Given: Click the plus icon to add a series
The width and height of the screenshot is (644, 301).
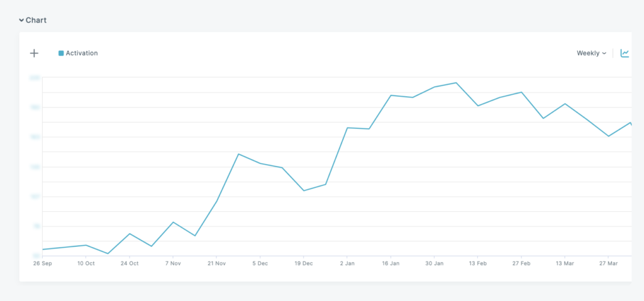Looking at the screenshot, I should (34, 53).
